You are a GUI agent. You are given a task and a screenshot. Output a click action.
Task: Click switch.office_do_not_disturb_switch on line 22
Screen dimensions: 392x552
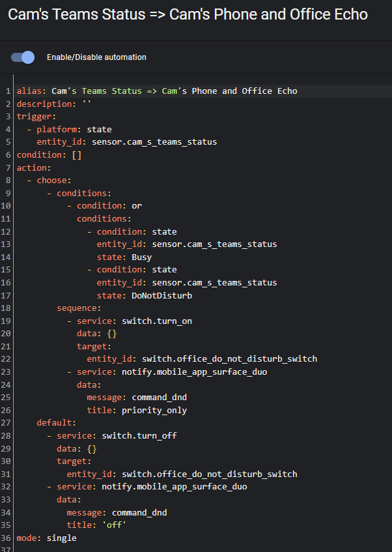click(x=229, y=359)
